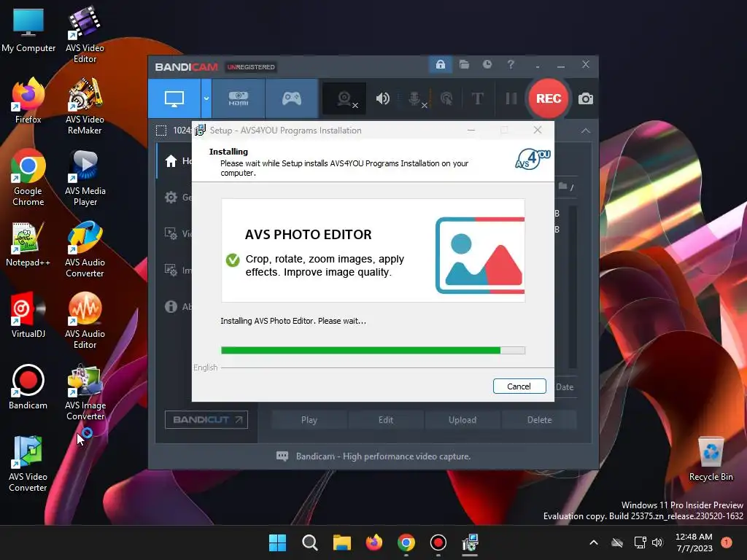Viewport: 747px width, 560px height.
Task: Toggle Bandicam microphone recording
Action: click(x=416, y=98)
